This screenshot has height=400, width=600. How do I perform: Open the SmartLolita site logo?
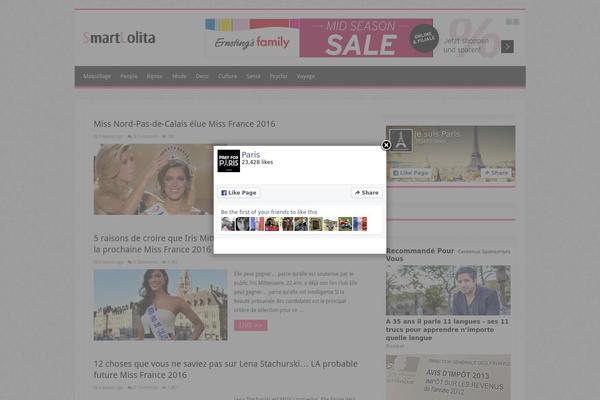[x=119, y=38]
